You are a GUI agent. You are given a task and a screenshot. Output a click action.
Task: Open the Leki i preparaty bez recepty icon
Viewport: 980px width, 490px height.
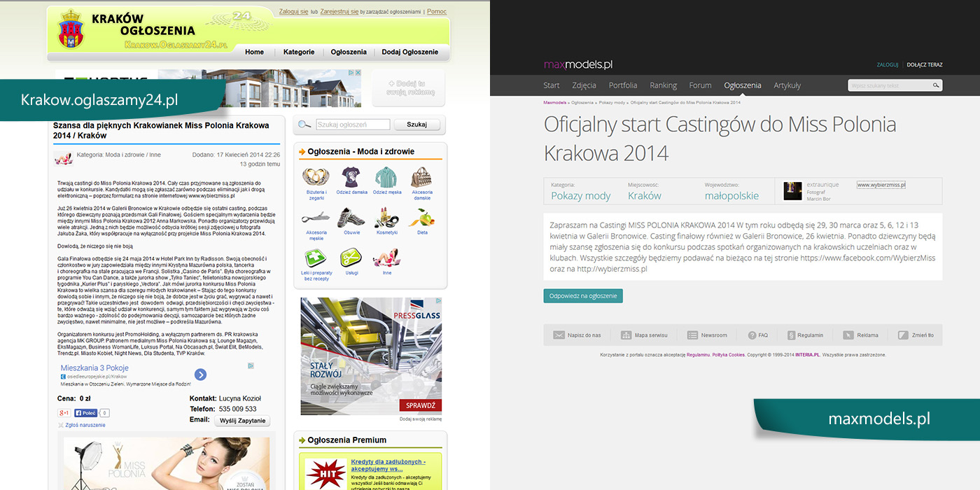[316, 258]
